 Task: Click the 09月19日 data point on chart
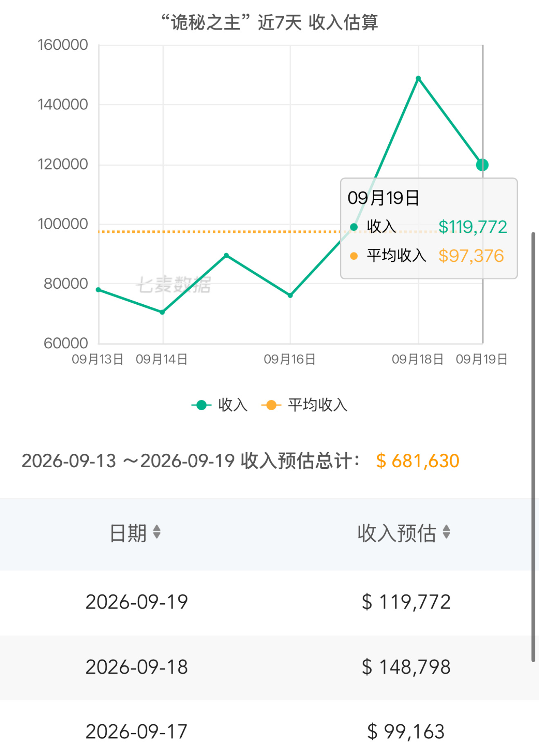(x=482, y=165)
